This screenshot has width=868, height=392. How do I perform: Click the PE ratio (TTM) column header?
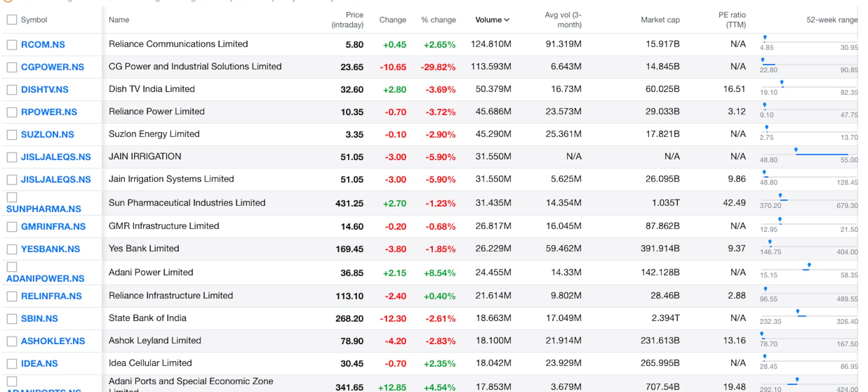click(732, 20)
